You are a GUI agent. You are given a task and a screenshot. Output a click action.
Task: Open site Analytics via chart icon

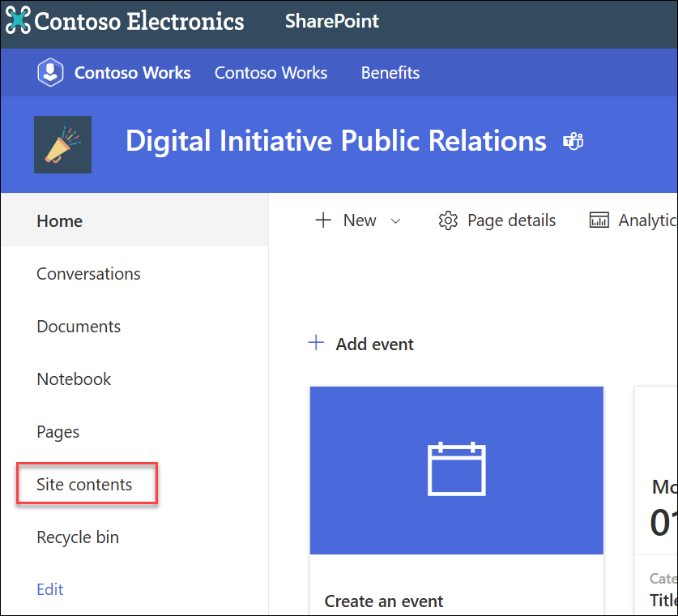coord(599,220)
